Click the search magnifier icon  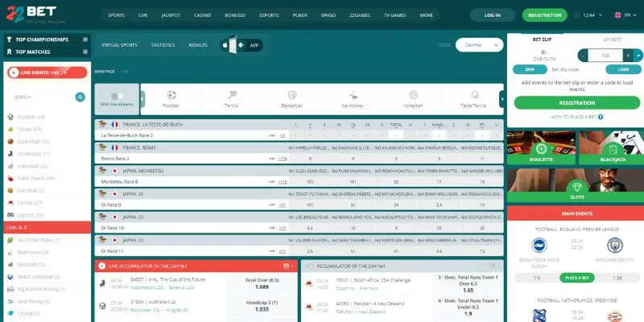[80, 97]
